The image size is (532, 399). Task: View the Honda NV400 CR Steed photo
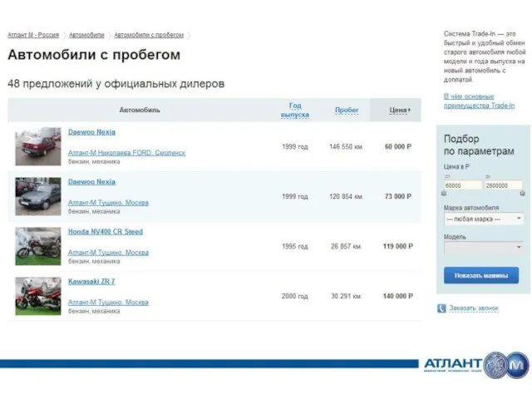click(x=38, y=246)
